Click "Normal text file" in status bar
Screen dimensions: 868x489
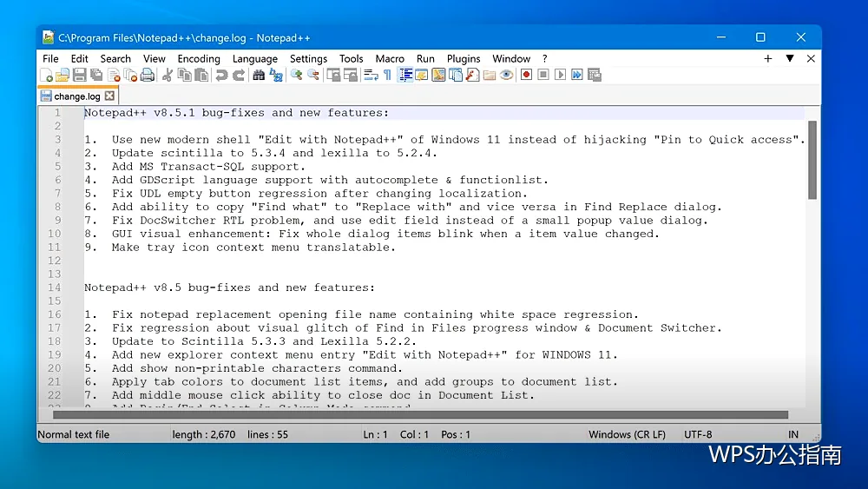tap(74, 435)
